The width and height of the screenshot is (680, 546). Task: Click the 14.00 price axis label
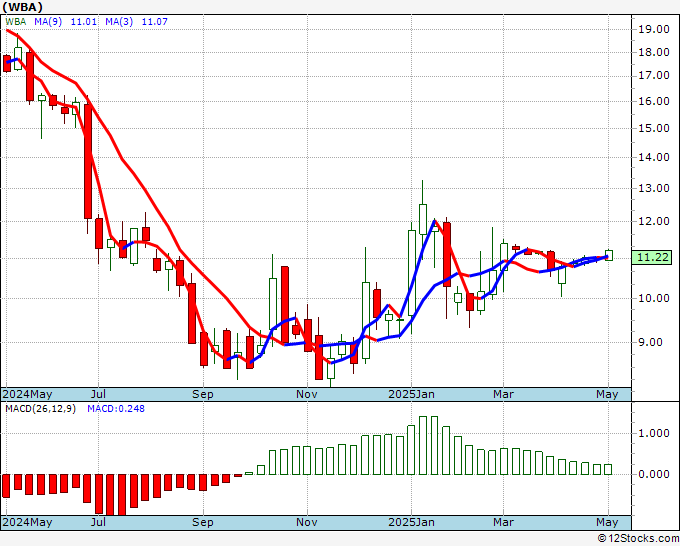654,157
